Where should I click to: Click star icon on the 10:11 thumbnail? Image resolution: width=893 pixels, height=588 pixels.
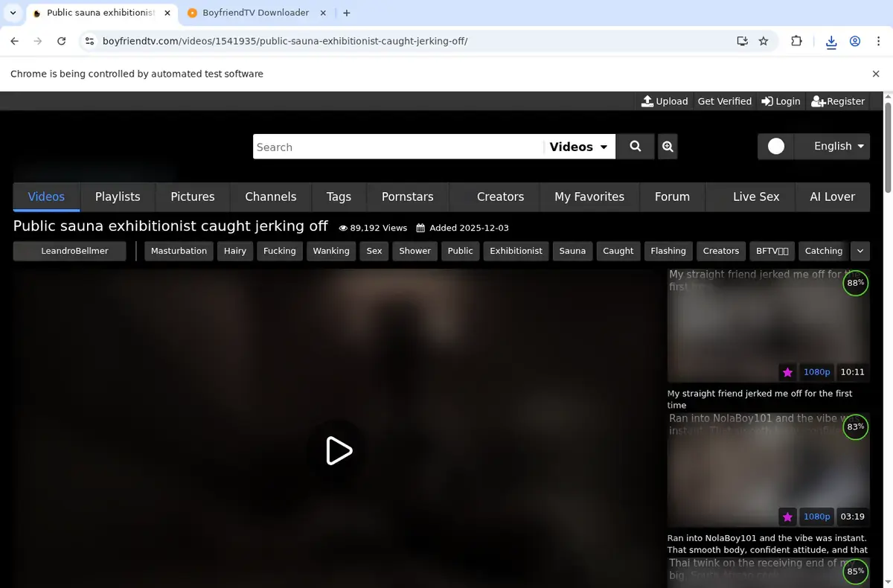[787, 372]
